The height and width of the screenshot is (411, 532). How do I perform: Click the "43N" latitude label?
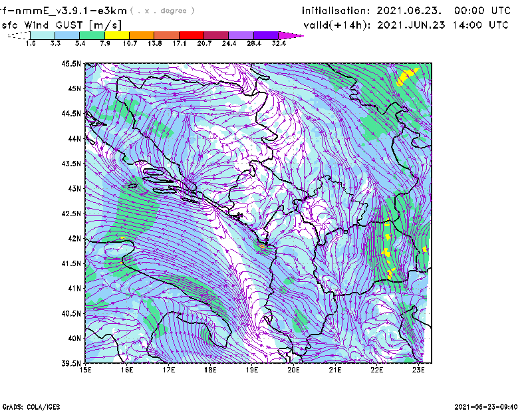74,188
